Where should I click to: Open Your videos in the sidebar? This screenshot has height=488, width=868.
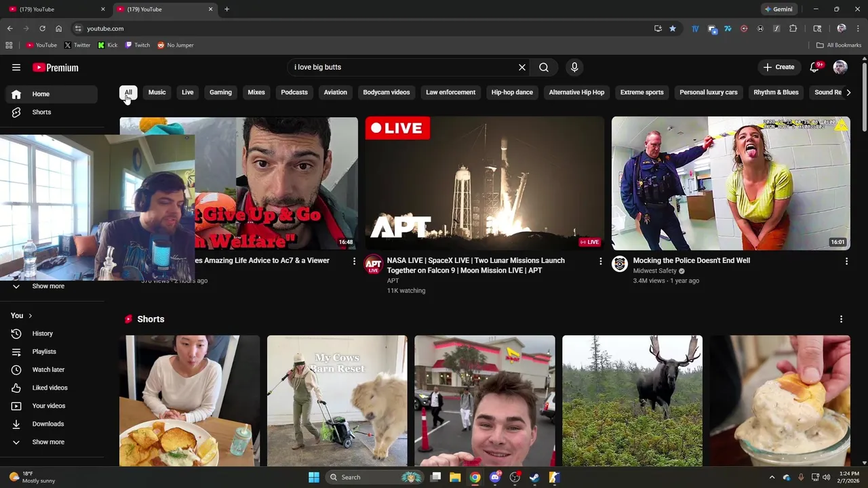pyautogui.click(x=53, y=406)
